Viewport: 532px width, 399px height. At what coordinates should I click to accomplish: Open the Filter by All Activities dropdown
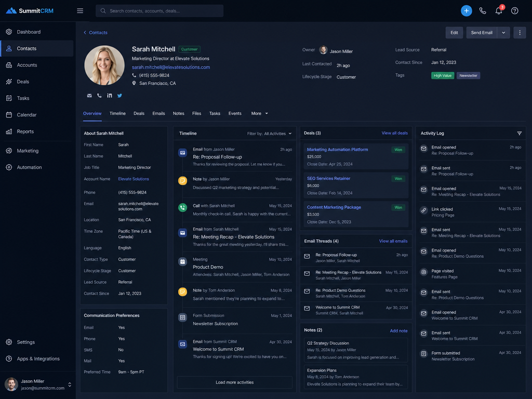[x=270, y=134]
